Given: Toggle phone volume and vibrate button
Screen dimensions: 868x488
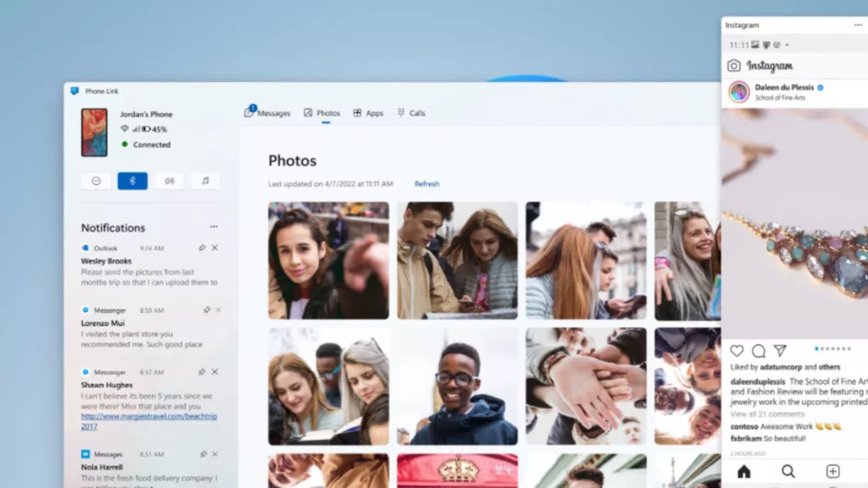Looking at the screenshot, I should tap(169, 181).
